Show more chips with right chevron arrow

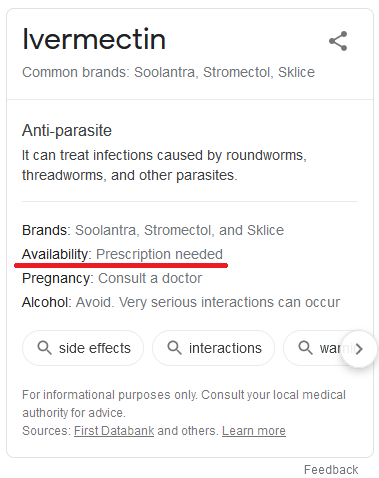point(359,349)
